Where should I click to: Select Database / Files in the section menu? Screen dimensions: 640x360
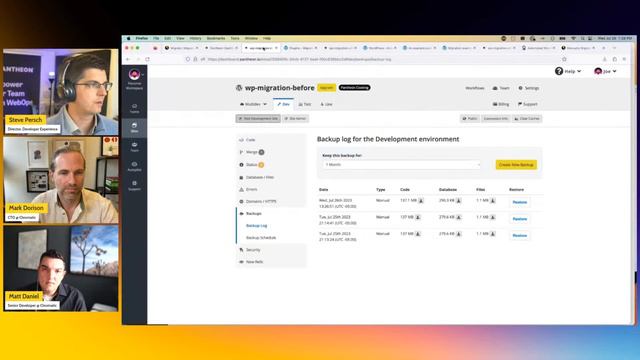click(x=271, y=178)
